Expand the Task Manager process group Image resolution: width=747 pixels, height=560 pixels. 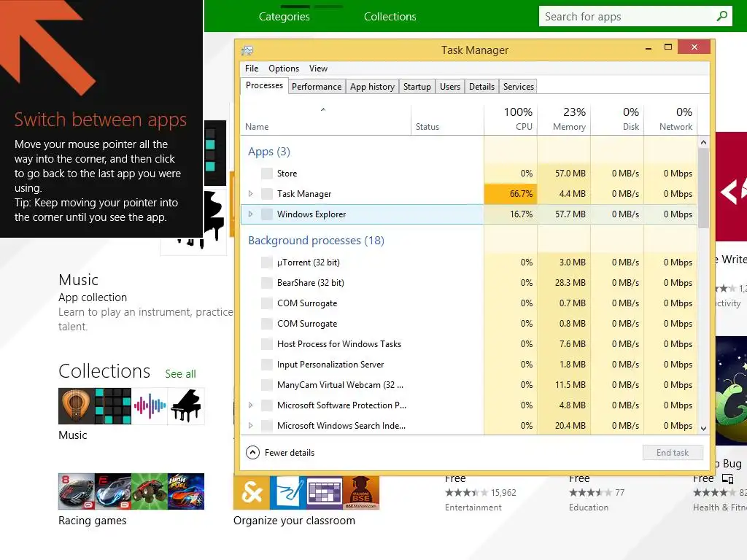251,194
